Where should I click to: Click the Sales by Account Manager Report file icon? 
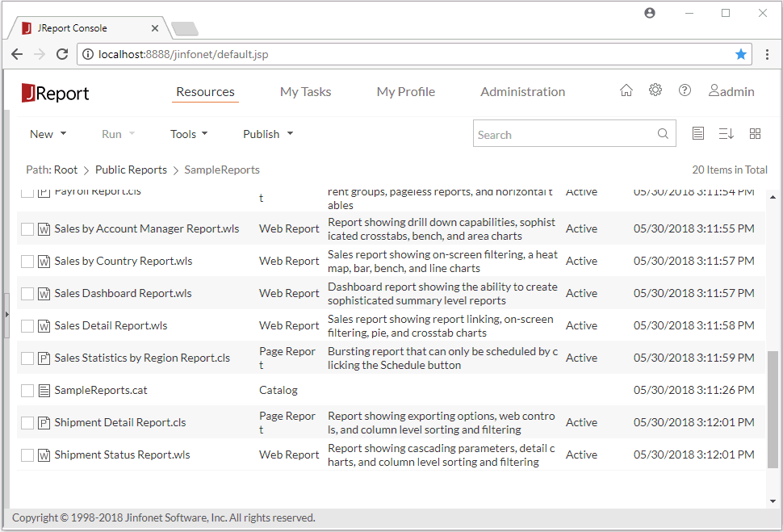(44, 229)
